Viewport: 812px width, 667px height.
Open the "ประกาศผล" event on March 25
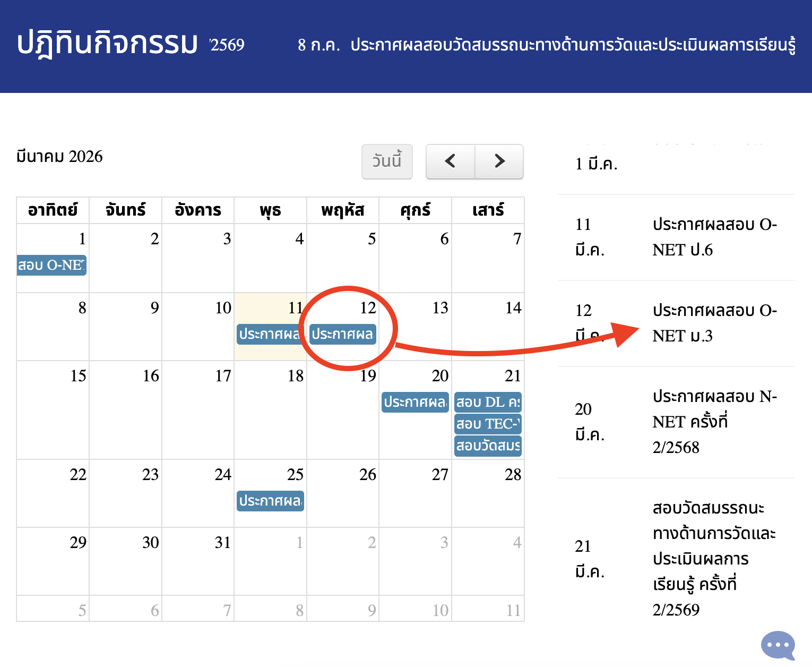tap(270, 500)
